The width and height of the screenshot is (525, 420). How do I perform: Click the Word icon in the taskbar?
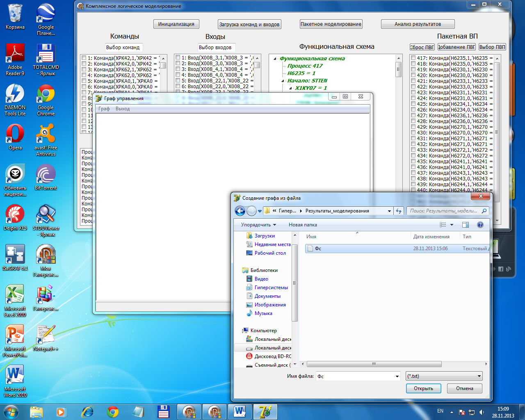point(240,411)
